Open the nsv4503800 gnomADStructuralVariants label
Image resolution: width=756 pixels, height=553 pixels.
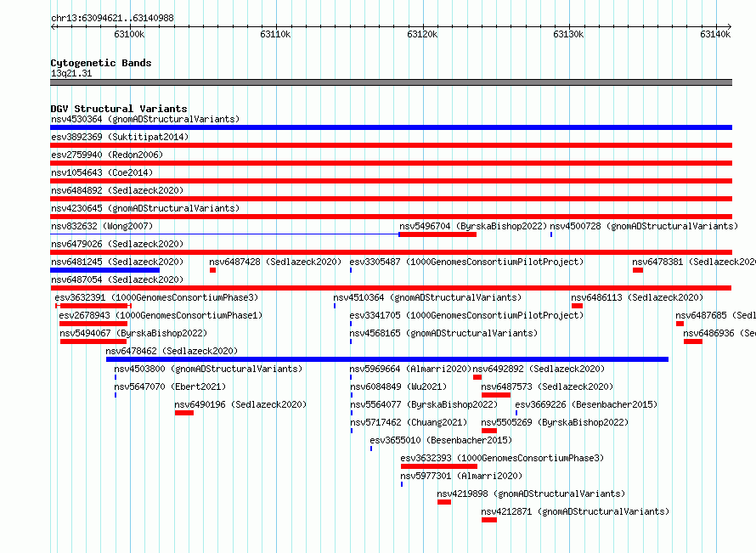tap(208, 369)
